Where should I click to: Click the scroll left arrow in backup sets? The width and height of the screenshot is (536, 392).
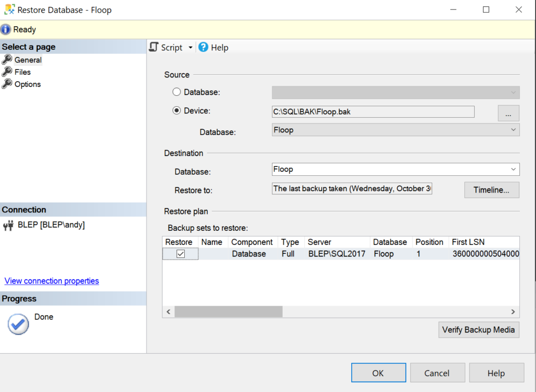click(169, 312)
